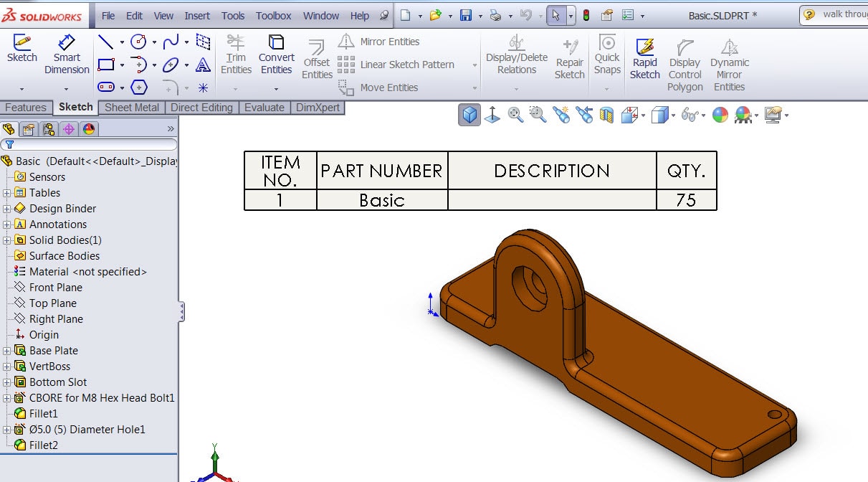This screenshot has width=868, height=482.
Task: Select the Line sketch tool
Action: [x=105, y=42]
